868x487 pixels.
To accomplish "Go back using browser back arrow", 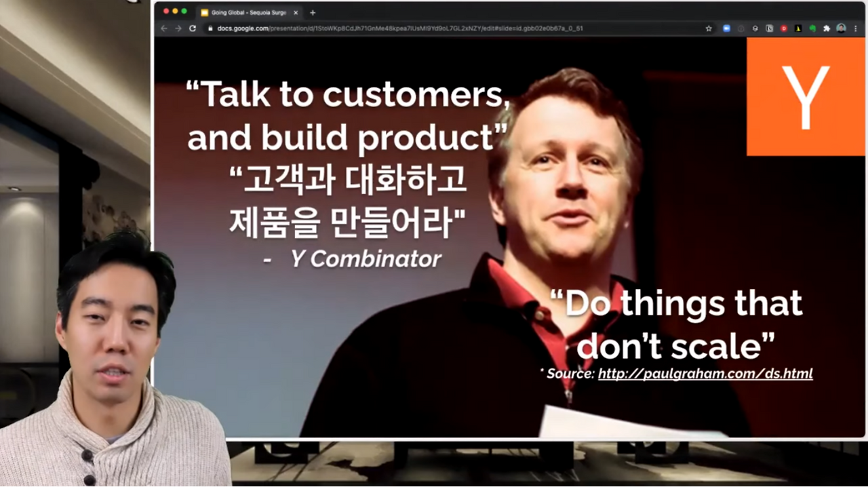I will tap(163, 28).
